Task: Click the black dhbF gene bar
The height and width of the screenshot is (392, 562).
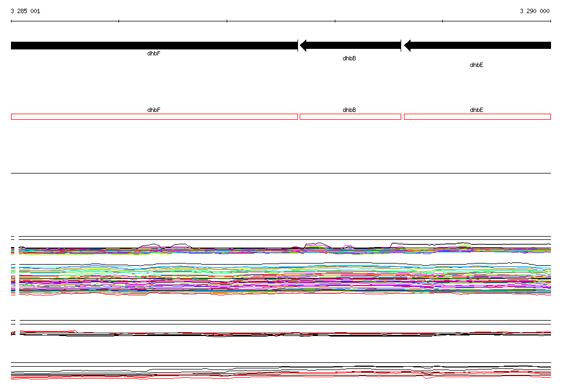Action: point(154,46)
